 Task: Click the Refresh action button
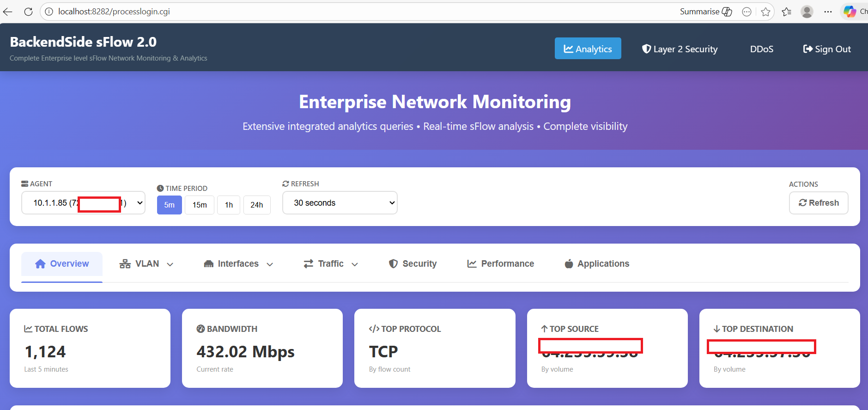pyautogui.click(x=819, y=203)
